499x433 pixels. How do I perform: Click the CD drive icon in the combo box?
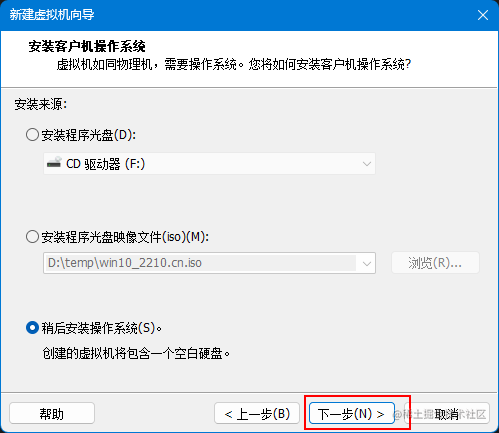click(x=54, y=163)
